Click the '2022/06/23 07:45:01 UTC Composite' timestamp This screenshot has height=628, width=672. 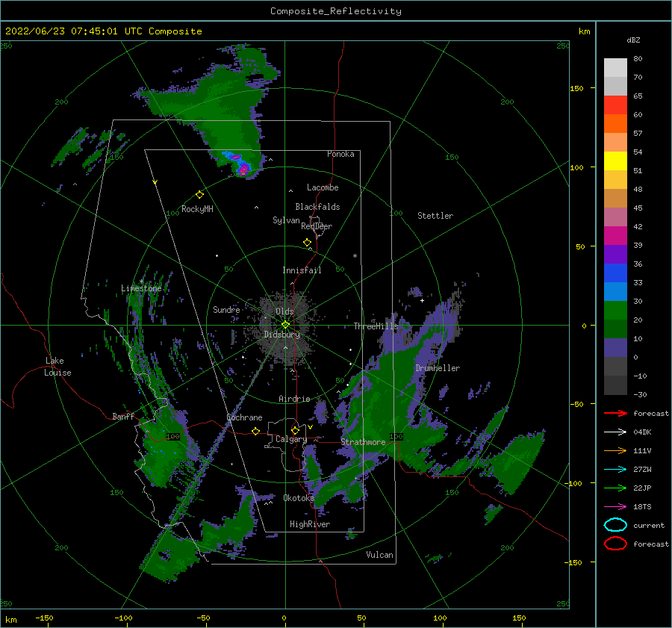(104, 31)
